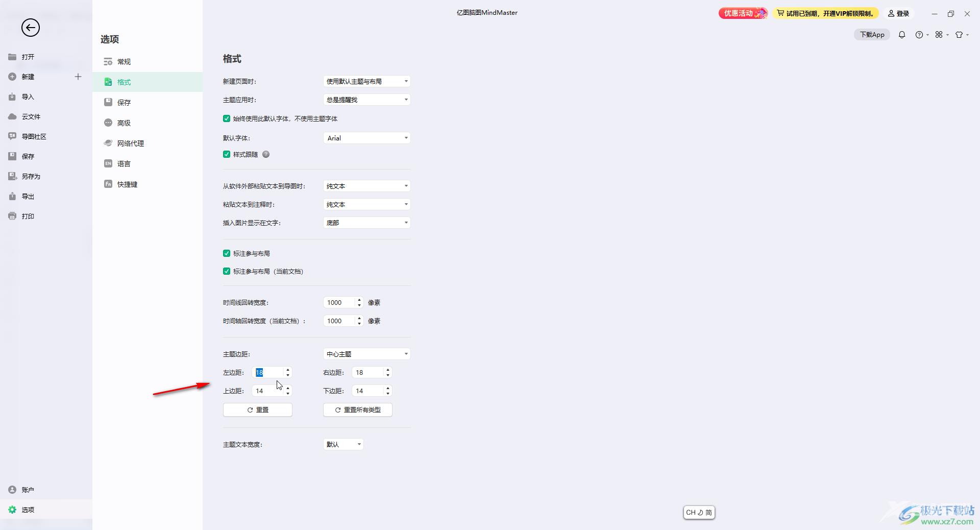Toggle the 样式跟随 checkbox
Viewport: 980px width, 530px height.
pos(227,154)
